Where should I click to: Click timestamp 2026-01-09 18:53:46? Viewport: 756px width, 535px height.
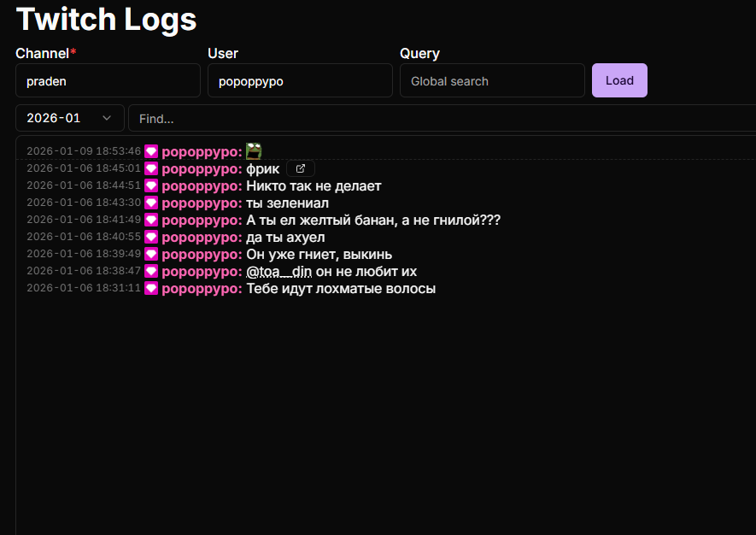click(84, 151)
